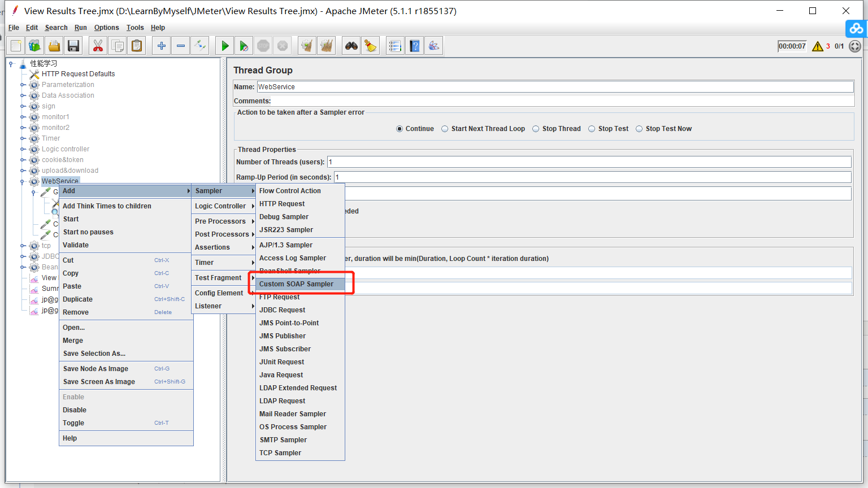Click the Open file folder icon
The width and height of the screenshot is (868, 488).
54,46
